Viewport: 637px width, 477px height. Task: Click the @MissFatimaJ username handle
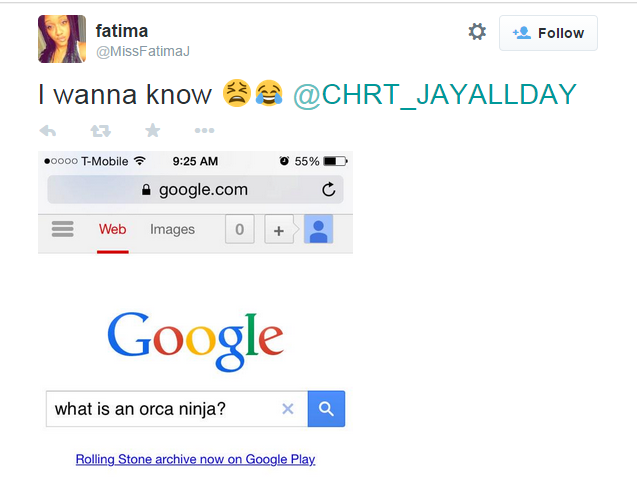[143, 52]
